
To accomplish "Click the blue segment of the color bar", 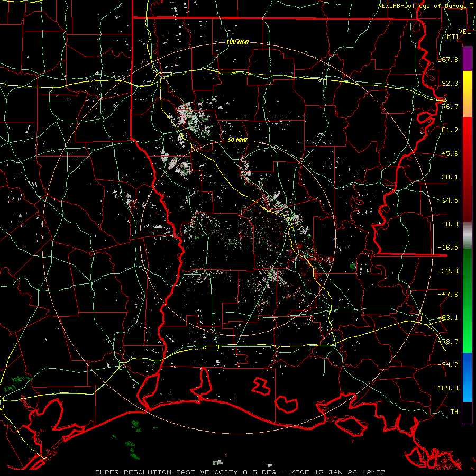I will click(x=467, y=377).
